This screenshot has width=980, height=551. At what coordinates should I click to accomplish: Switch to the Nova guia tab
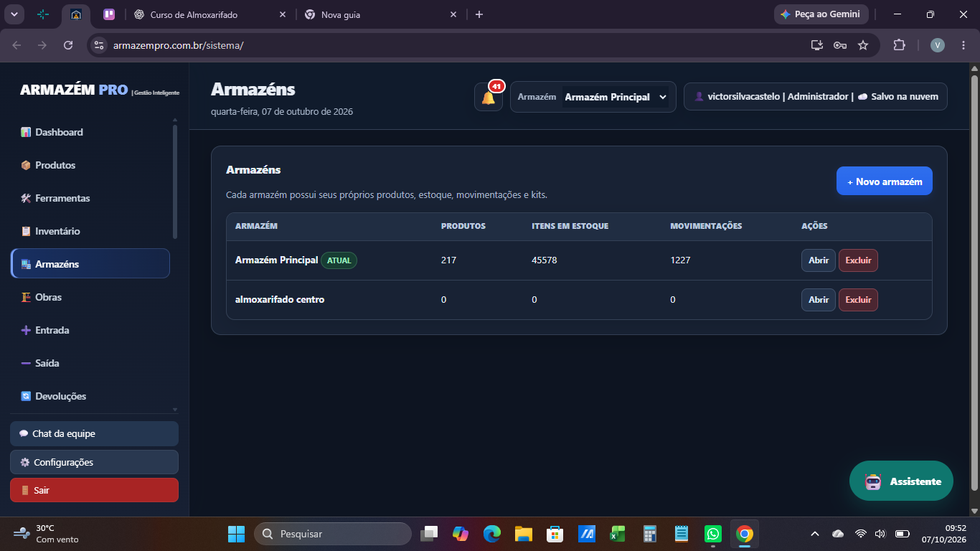click(381, 14)
